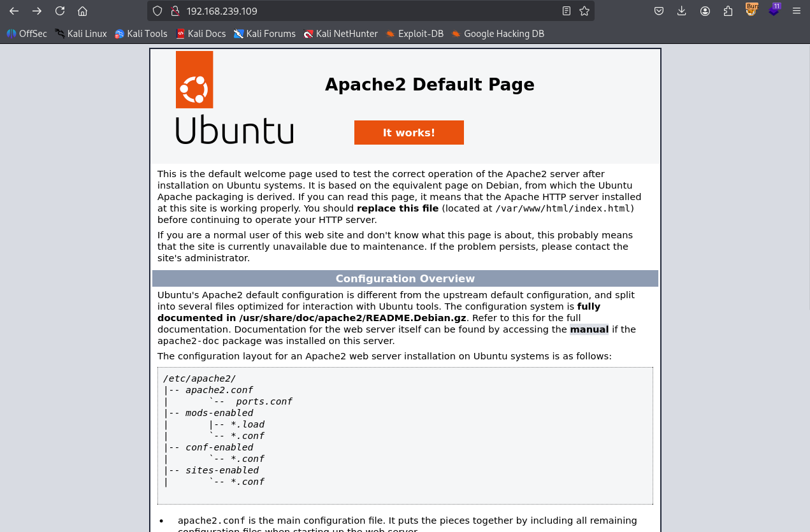Open the purple extension with badge 11
Image resolution: width=810 pixels, height=532 pixels.
[774, 10]
